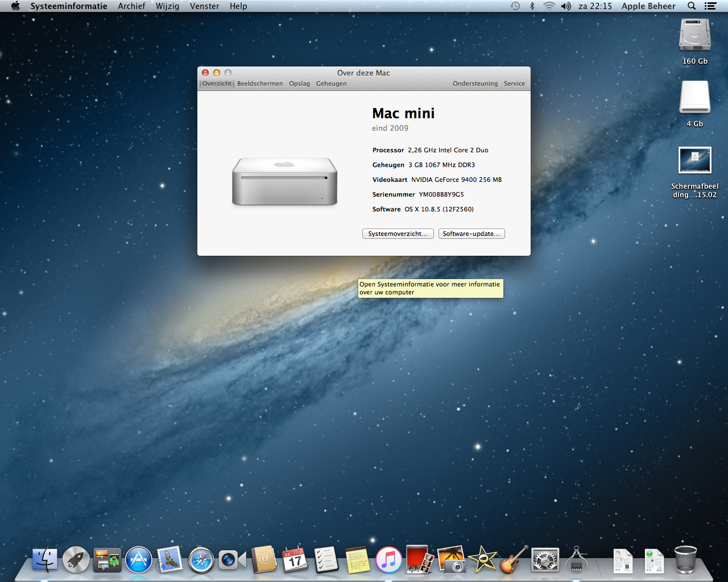
Task: Open Contacts address book in Dock
Action: [x=264, y=560]
